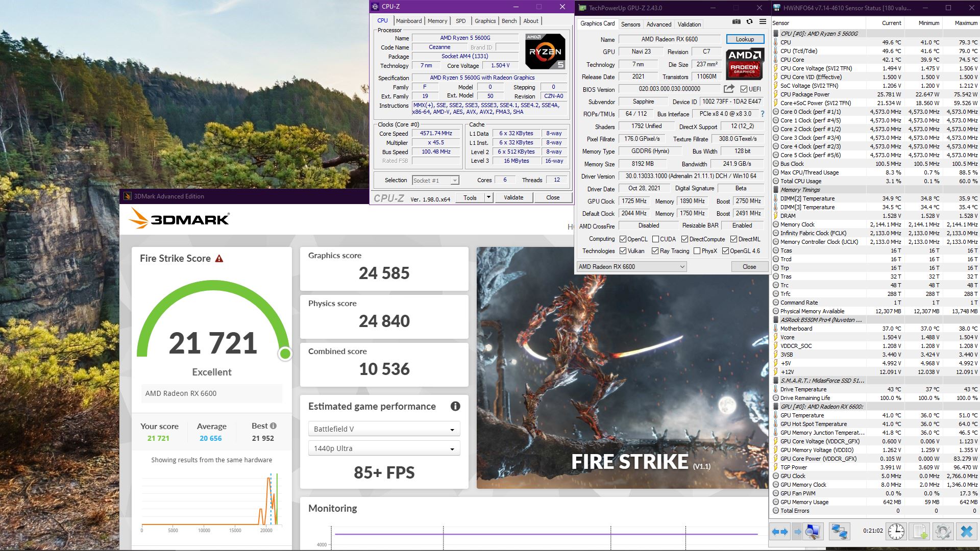Click the Bus Interface question mark

click(763, 114)
